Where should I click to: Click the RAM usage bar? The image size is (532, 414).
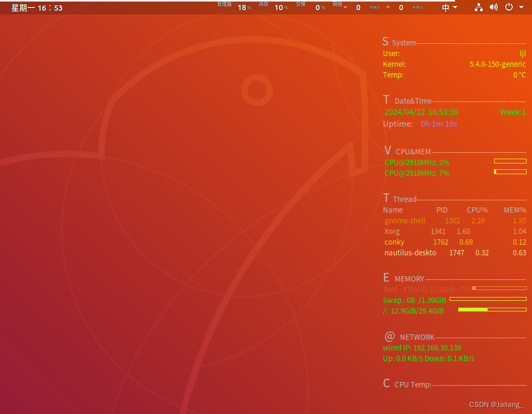pos(499,288)
